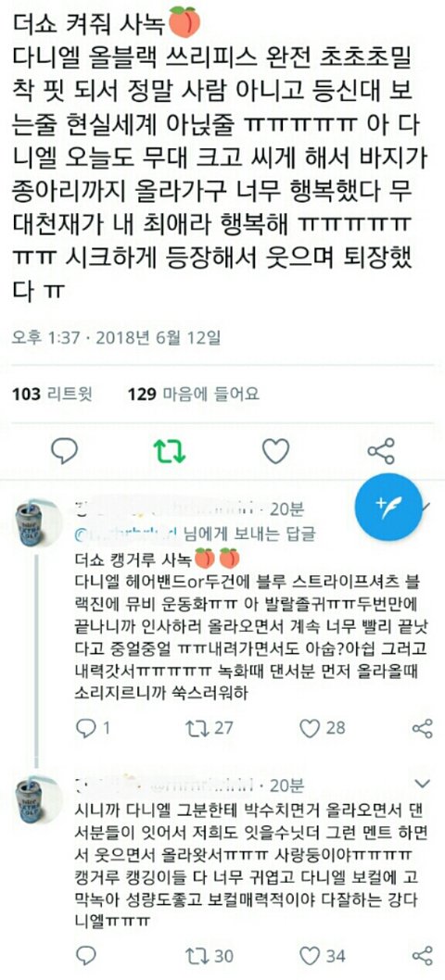
Task: Retweet the first reply with 27 retweets
Action: click(x=210, y=728)
